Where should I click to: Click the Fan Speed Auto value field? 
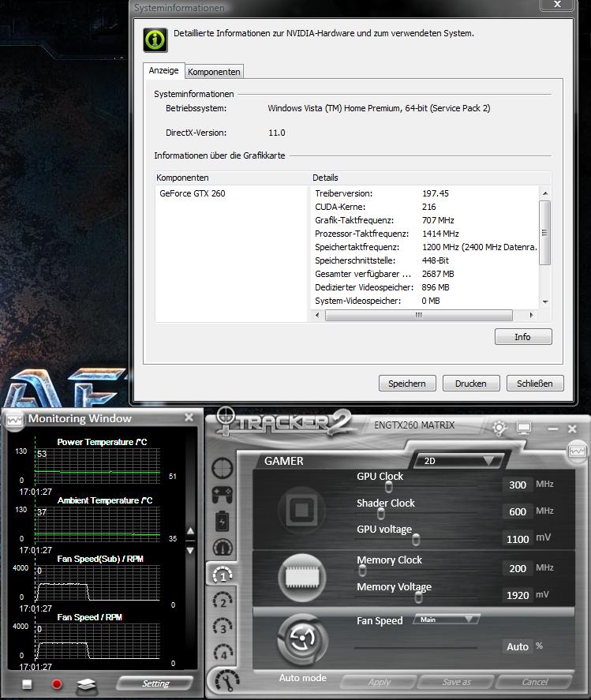518,646
